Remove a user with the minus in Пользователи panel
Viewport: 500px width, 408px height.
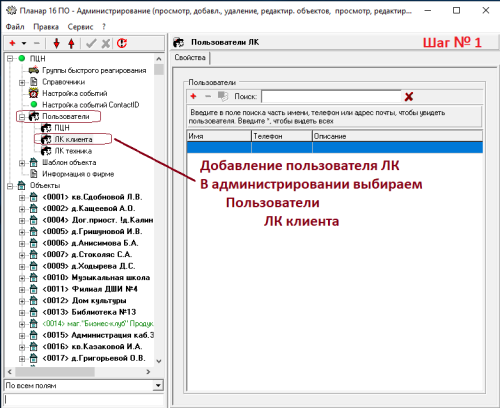point(208,96)
